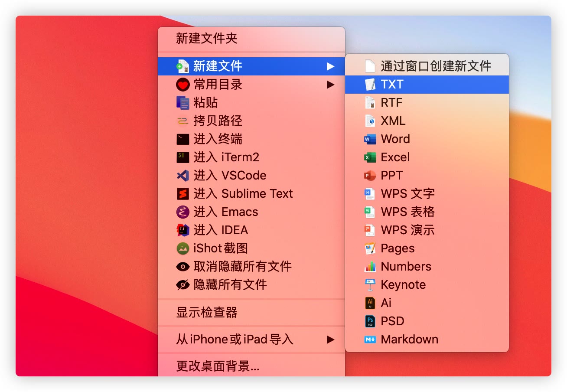Click the 进入 iTerm2 label
Screen dimensions: 567x392
[x=226, y=157]
